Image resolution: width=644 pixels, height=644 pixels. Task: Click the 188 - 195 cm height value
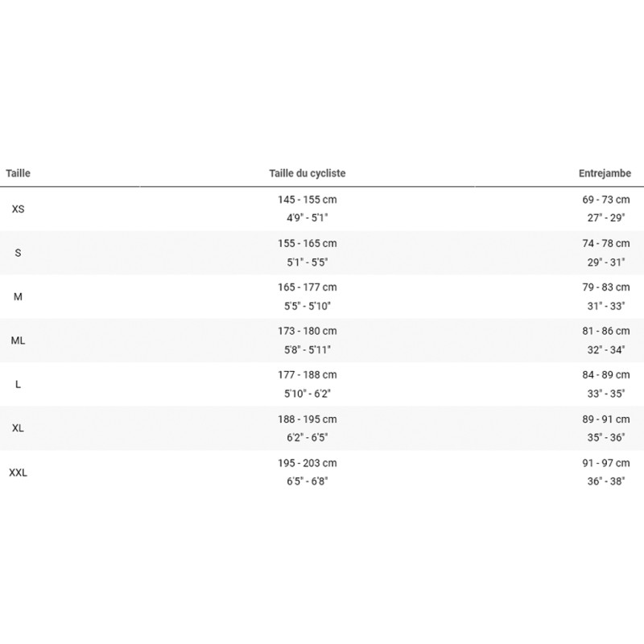pos(308,419)
